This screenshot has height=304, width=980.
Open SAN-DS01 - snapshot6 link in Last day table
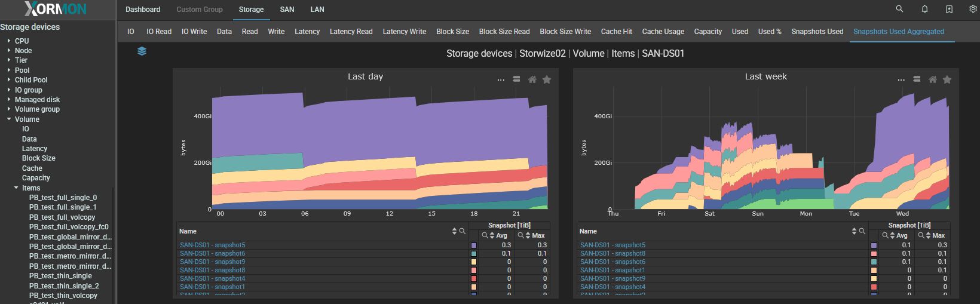point(212,253)
